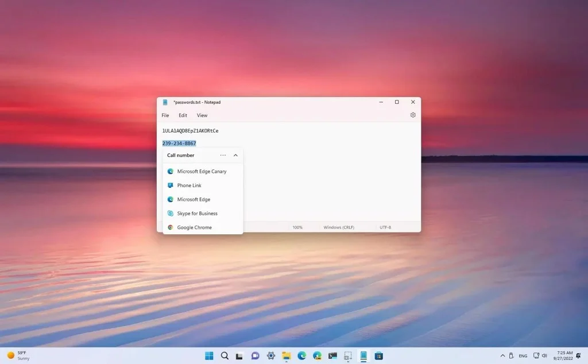Open the clock showing 7:25 AM

(563, 356)
